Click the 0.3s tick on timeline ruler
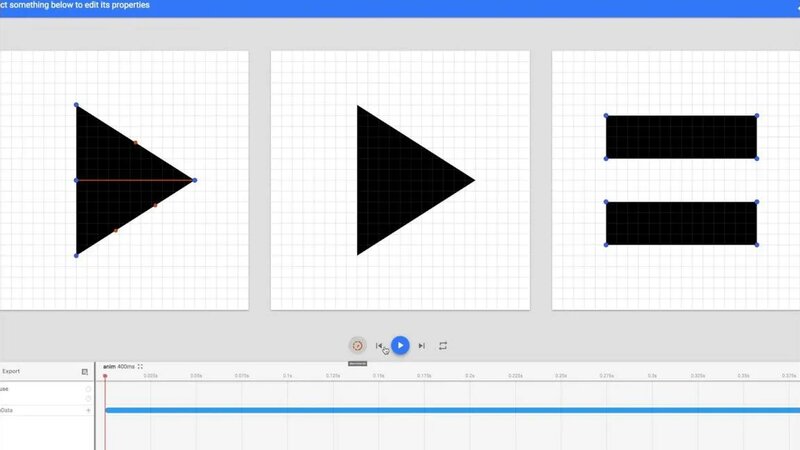 point(652,376)
